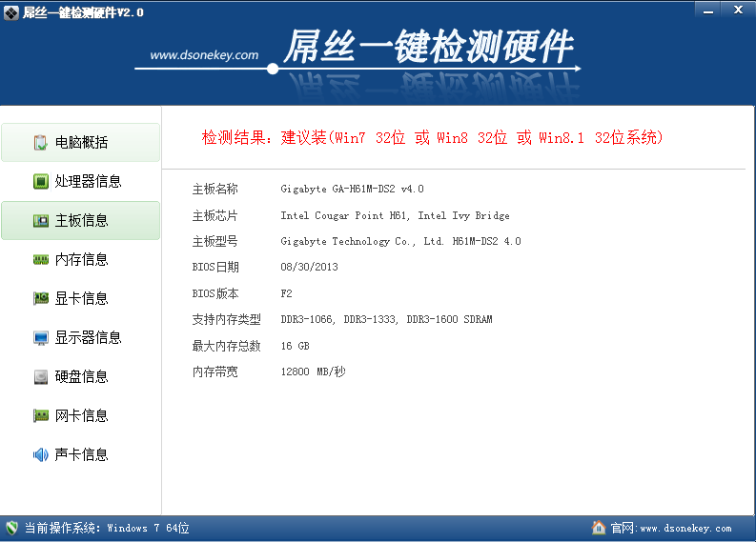
Task: Click the 网卡信息 network card icon
Action: pos(41,415)
